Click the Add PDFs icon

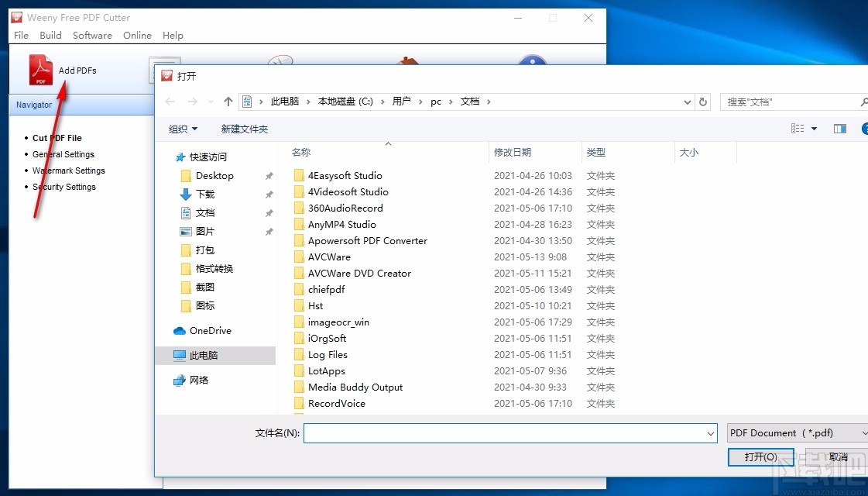(42, 70)
